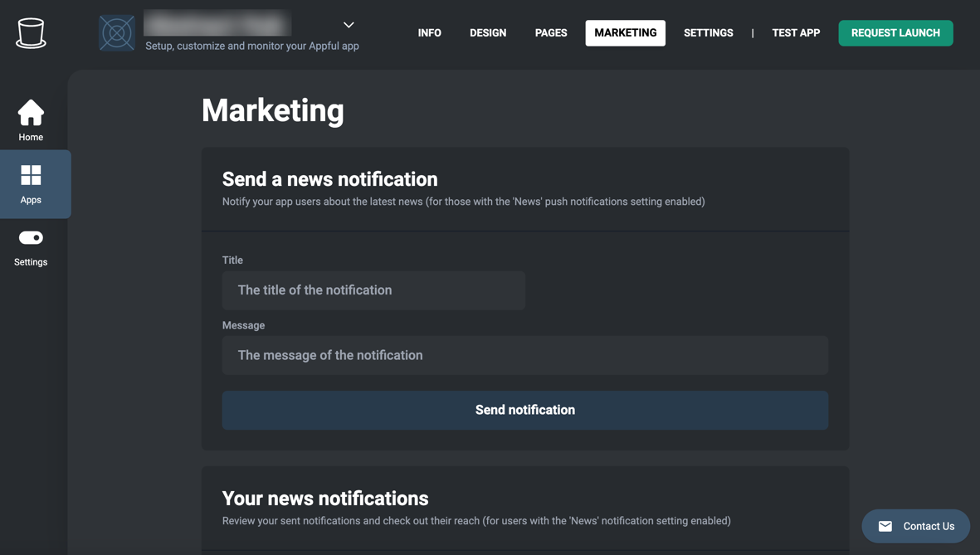
Task: Go to the PAGES tab
Action: tap(551, 33)
